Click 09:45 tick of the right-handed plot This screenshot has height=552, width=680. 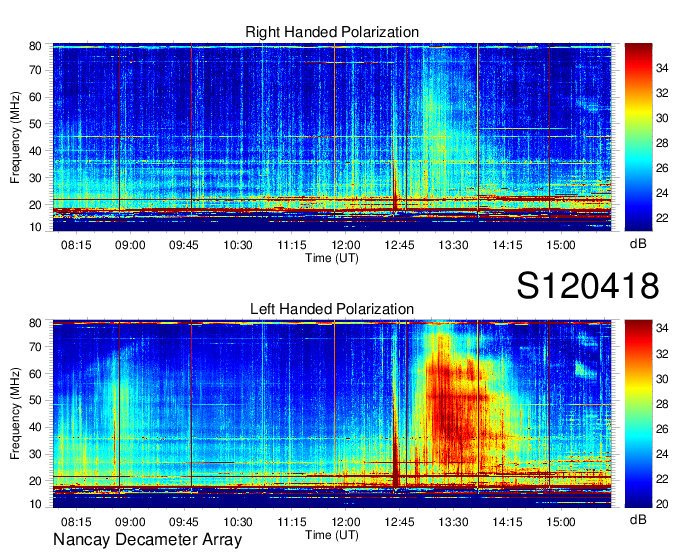pyautogui.click(x=184, y=245)
